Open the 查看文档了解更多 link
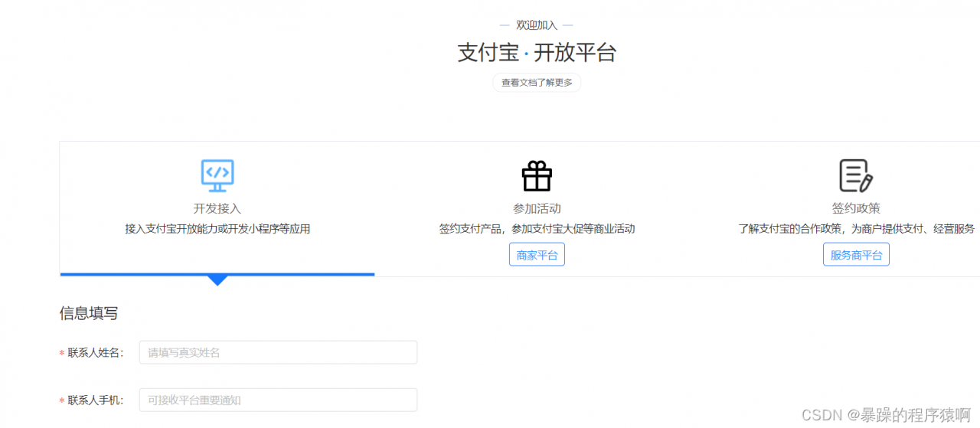 [537, 83]
